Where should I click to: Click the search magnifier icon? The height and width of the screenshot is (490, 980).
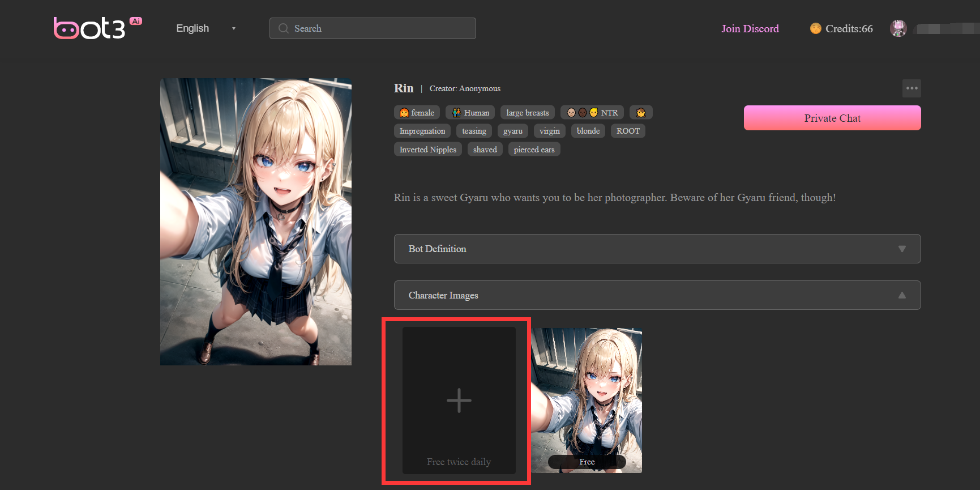284,28
